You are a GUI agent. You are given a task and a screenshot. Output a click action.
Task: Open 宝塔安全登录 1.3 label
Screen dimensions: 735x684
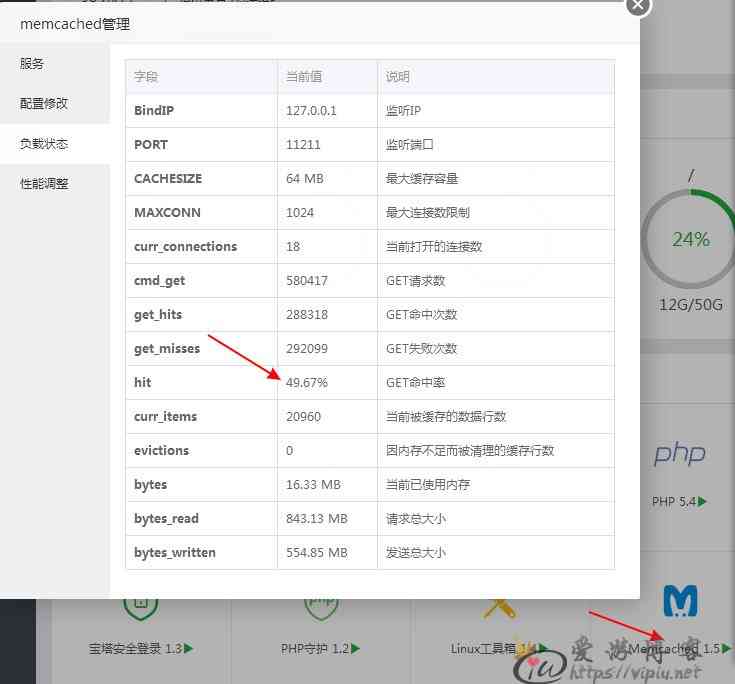coord(135,648)
